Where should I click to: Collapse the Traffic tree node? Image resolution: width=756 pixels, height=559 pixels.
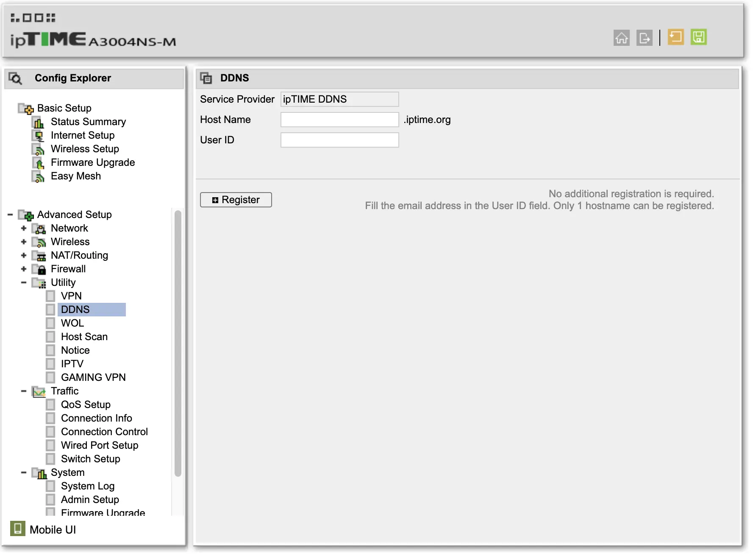pos(24,391)
